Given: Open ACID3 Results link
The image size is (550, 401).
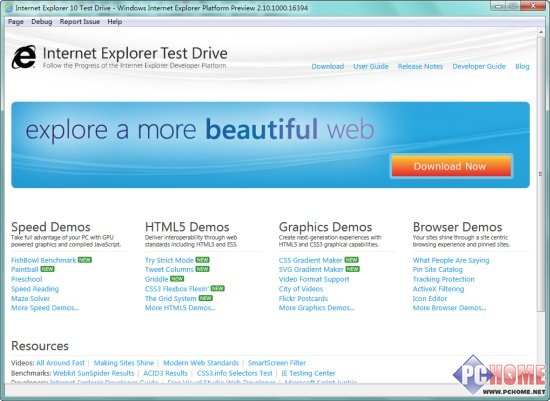Looking at the screenshot, I should tap(166, 373).
